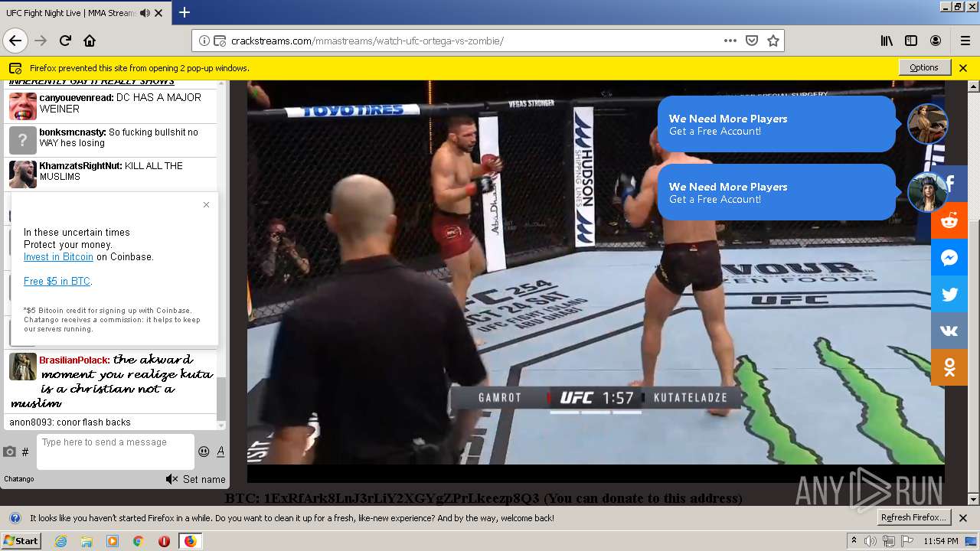Click the hashtag icon in chat

pos(25,452)
